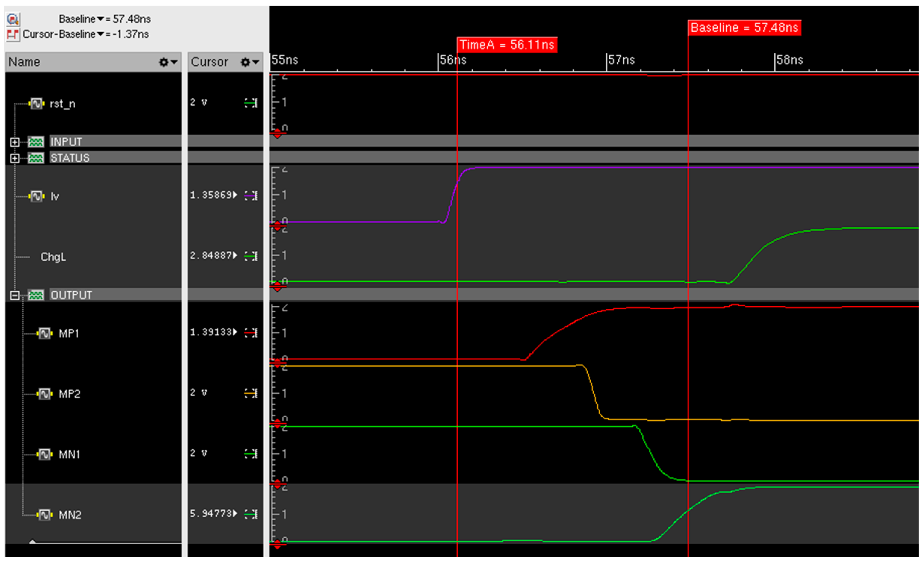This screenshot has height=563, width=924.
Task: Click the lv signal waveform icon
Action: [36, 196]
